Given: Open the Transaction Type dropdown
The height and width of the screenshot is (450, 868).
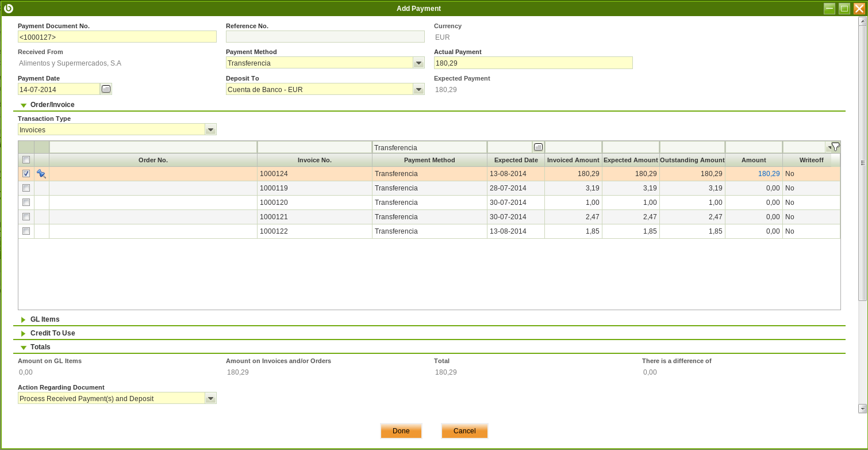Looking at the screenshot, I should 210,129.
